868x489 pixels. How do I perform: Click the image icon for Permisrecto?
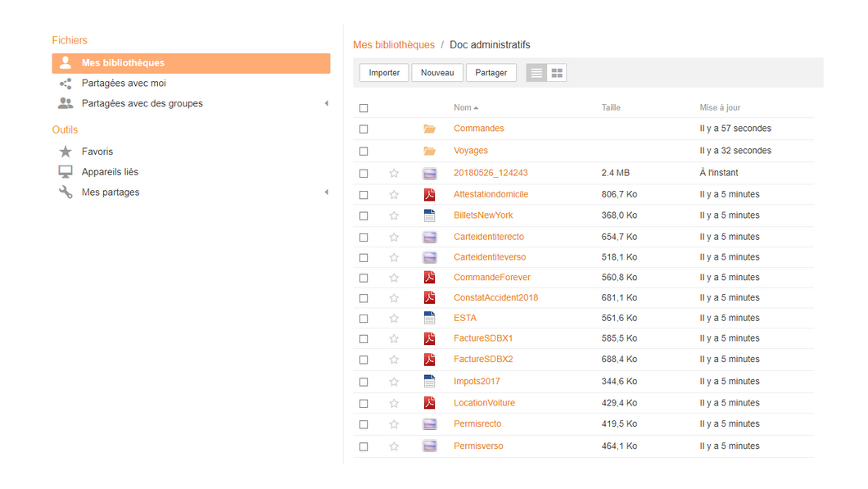(x=429, y=424)
